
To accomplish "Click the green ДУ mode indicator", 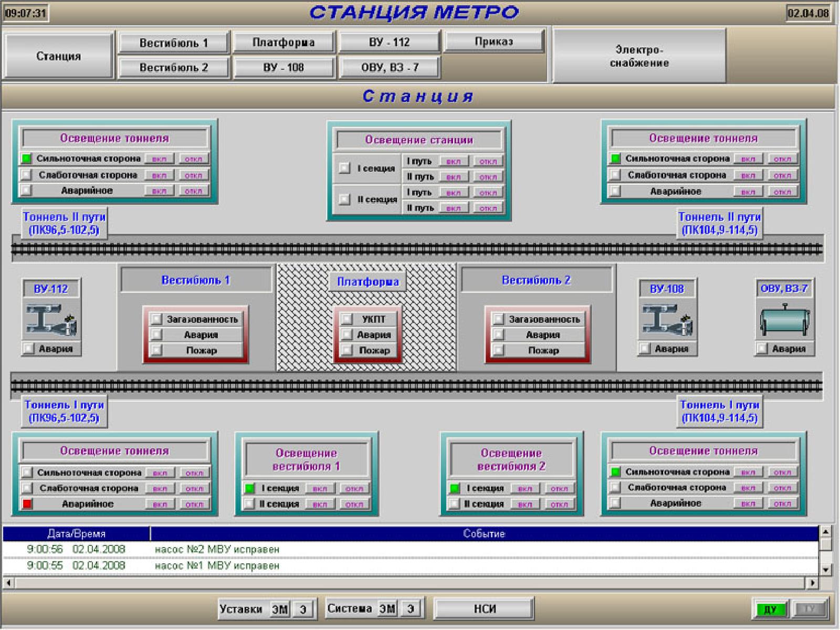I will [x=770, y=609].
